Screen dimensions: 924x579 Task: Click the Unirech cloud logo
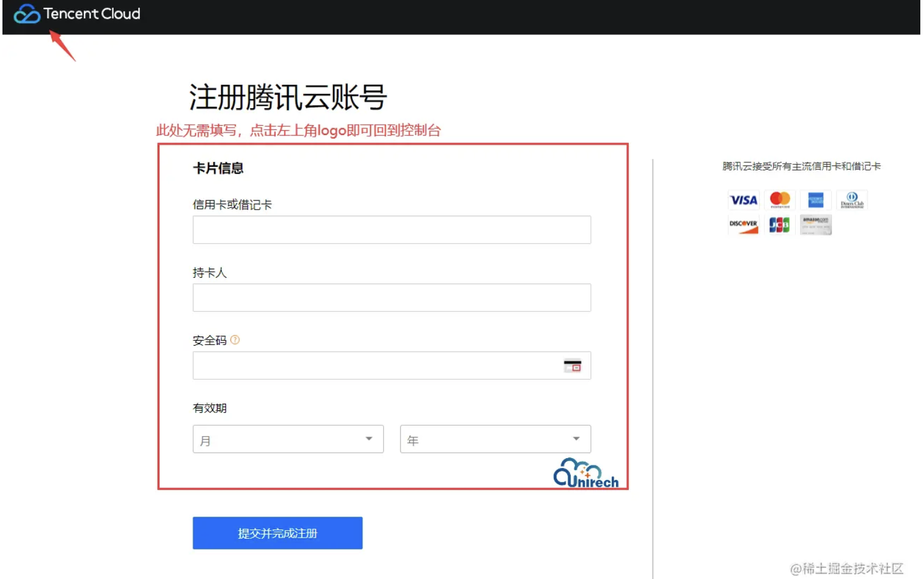585,474
